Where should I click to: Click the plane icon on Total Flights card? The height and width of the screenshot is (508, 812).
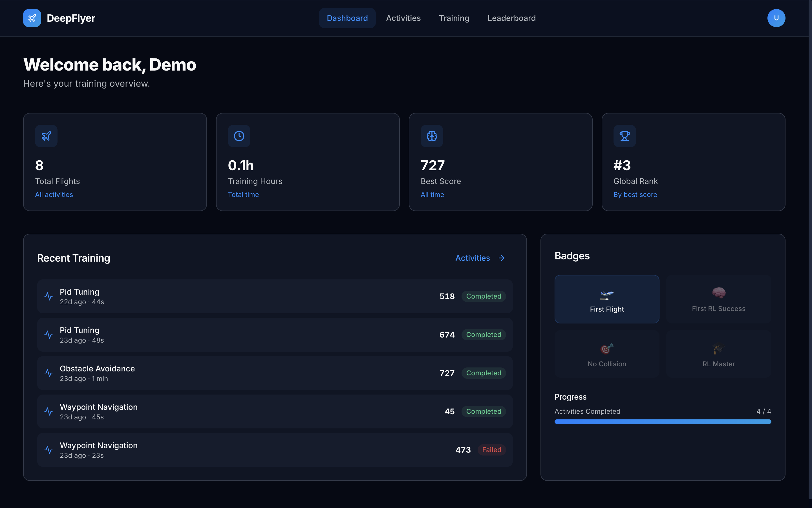(x=46, y=136)
